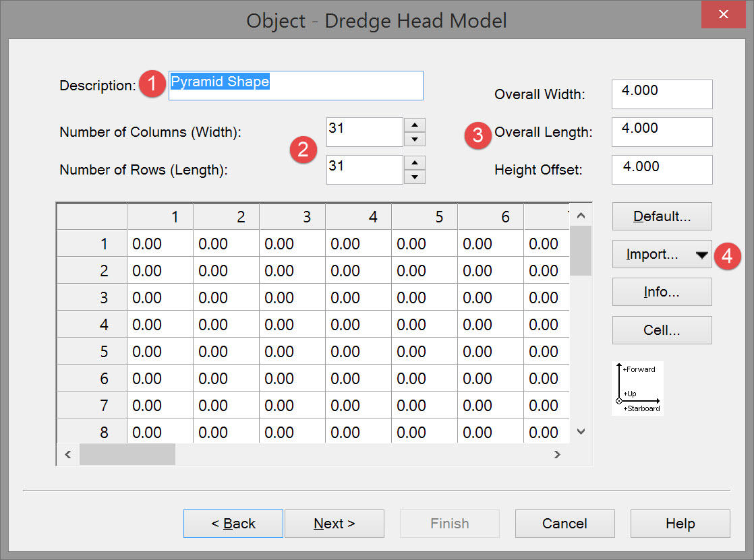Proceed with the Next > button

click(x=334, y=524)
